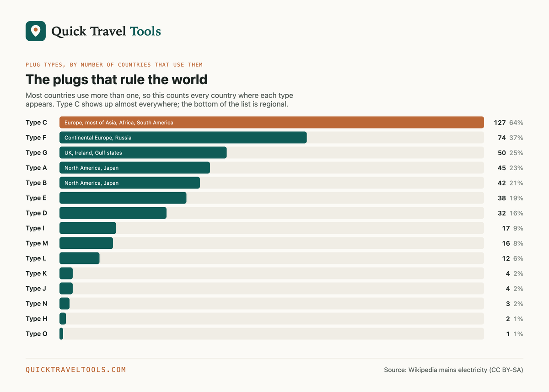Click the 'Quick Travel Tools' brand title
This screenshot has height=392, width=549.
pyautogui.click(x=106, y=31)
